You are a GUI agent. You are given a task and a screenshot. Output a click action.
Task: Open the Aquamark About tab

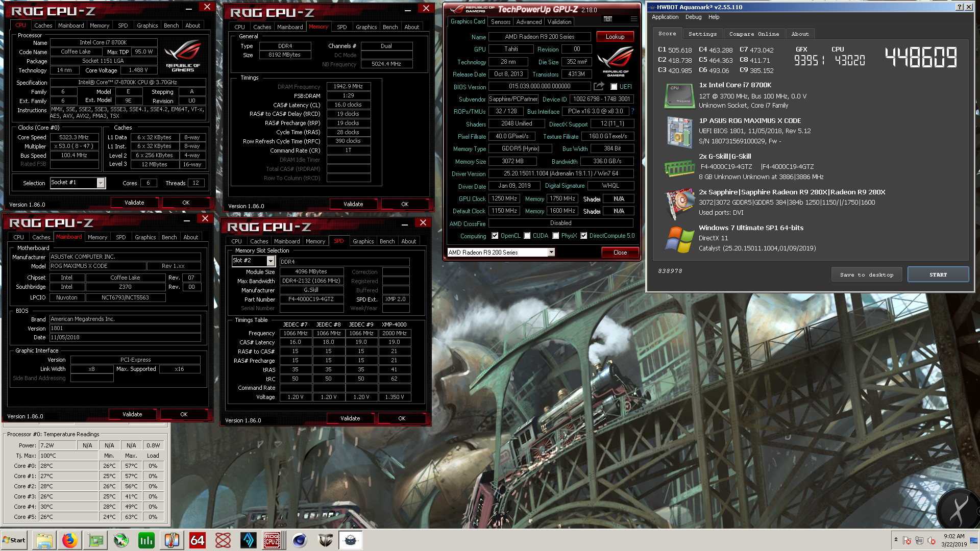click(x=800, y=34)
